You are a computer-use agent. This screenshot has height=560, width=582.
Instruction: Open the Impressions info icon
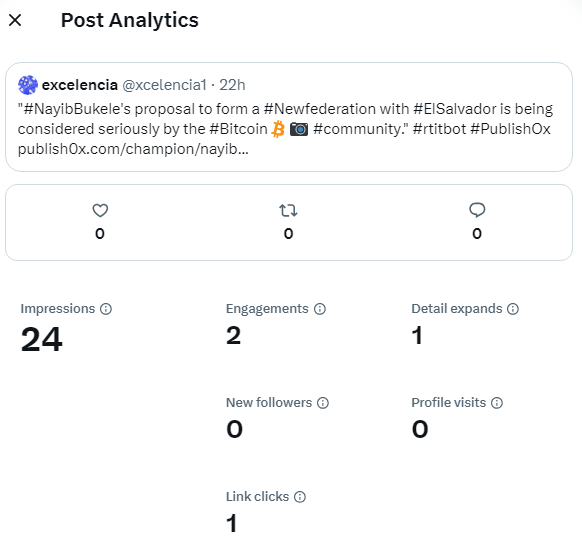[106, 309]
